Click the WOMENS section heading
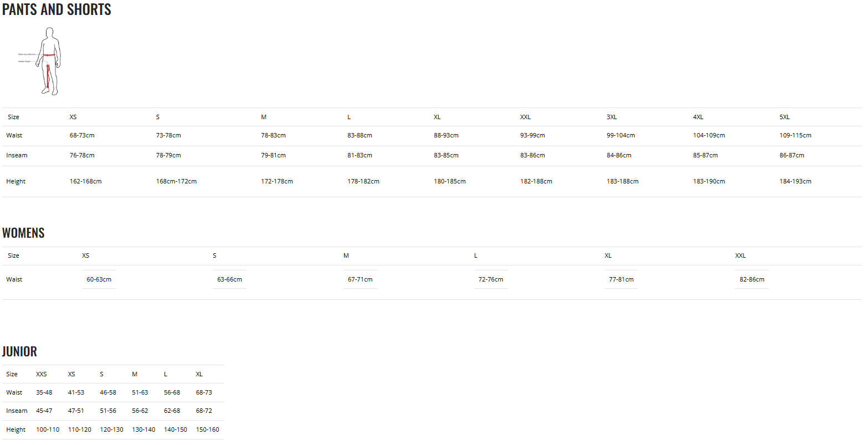This screenshot has height=445, width=868. pos(23,233)
